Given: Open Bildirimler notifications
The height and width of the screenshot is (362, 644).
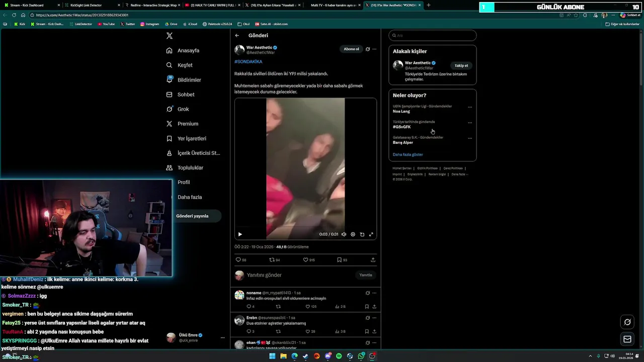Looking at the screenshot, I should point(184,80).
